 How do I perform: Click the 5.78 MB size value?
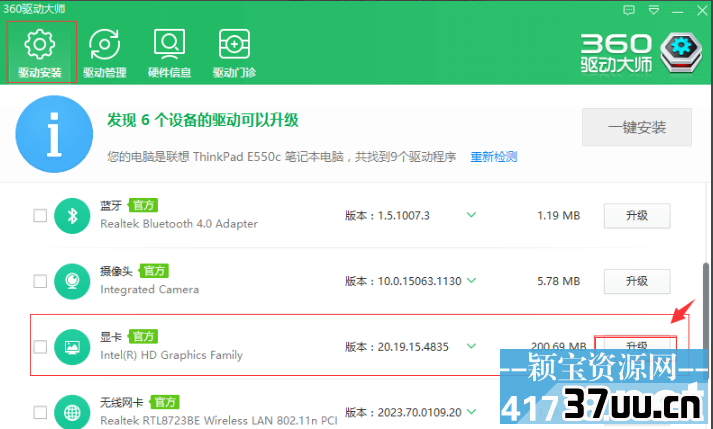[x=558, y=281]
